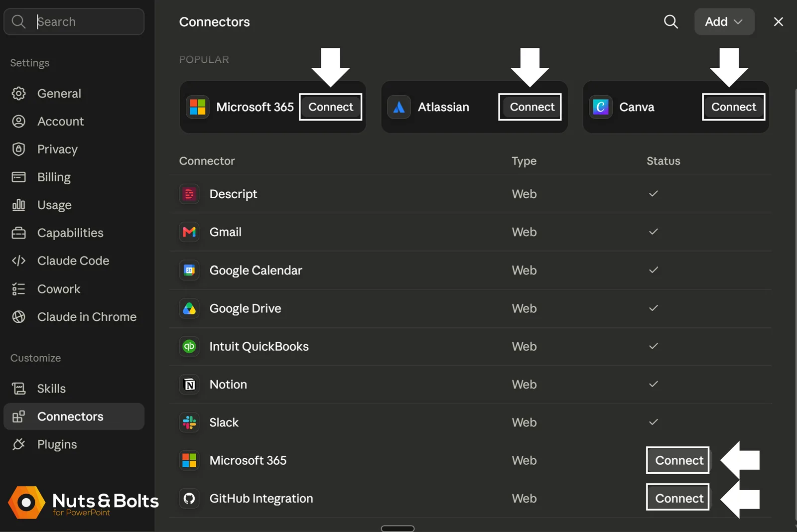Go to General settings

point(59,93)
